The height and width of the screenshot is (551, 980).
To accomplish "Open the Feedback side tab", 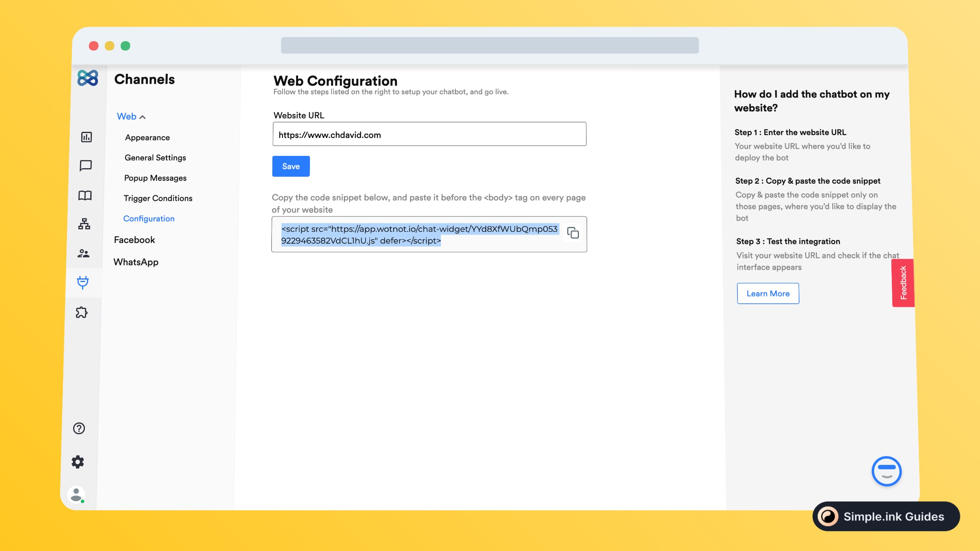I will coord(903,283).
